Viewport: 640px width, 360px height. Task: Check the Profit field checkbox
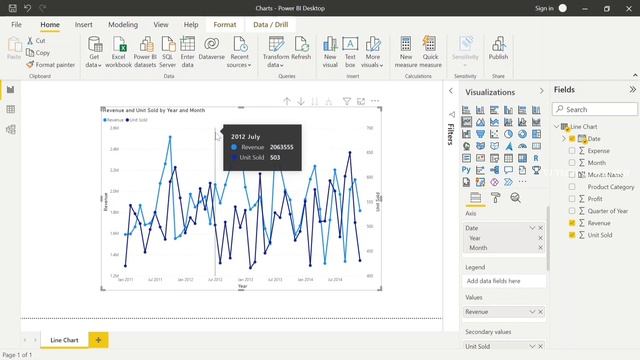coord(572,199)
